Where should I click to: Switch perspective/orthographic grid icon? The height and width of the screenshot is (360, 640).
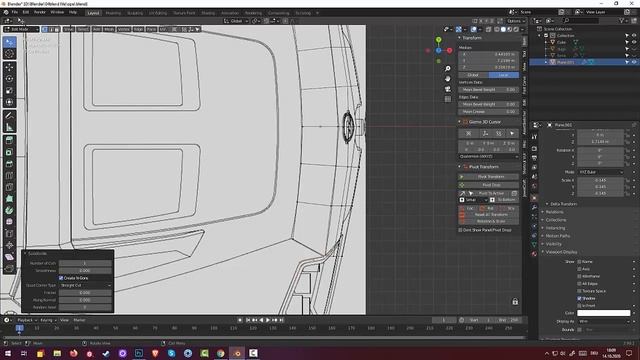tap(448, 99)
